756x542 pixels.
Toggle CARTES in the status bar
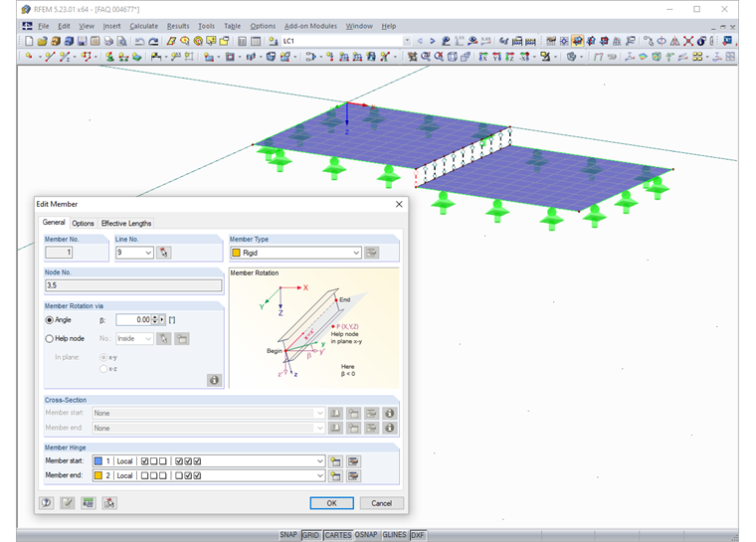pos(338,535)
